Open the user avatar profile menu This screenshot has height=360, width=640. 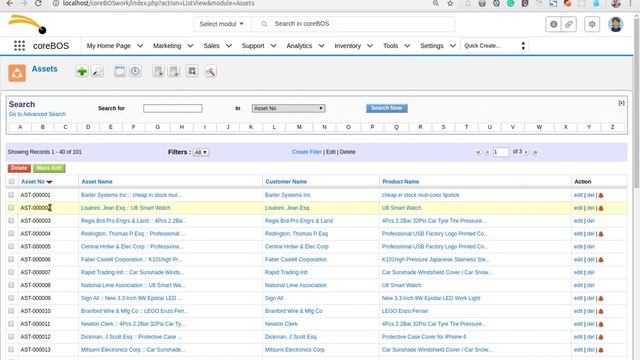point(616,24)
